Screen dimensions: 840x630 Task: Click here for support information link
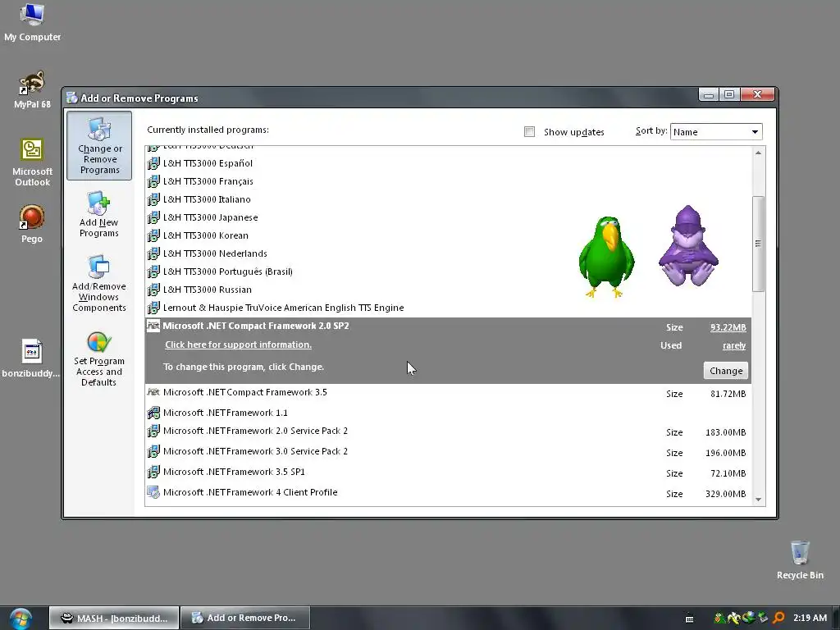tap(239, 345)
